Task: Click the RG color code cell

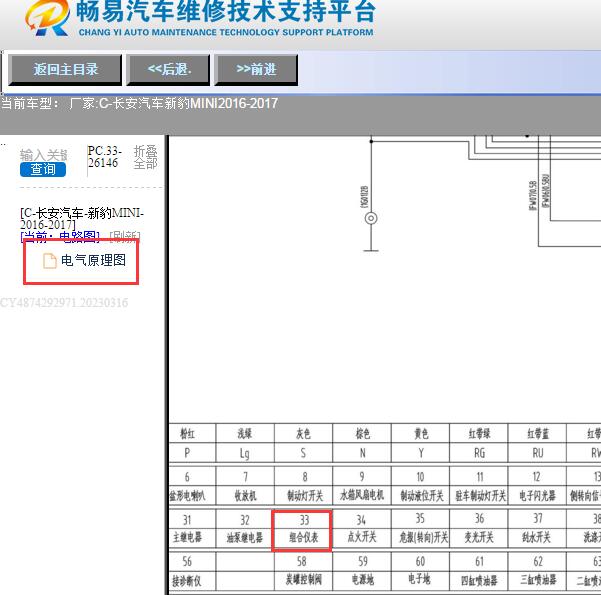Action: [x=479, y=453]
